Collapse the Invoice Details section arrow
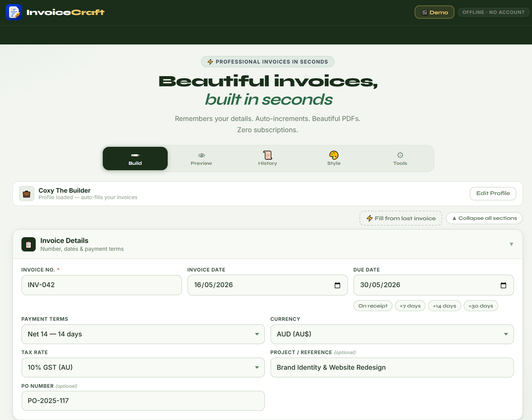The image size is (532, 420). pos(511,244)
